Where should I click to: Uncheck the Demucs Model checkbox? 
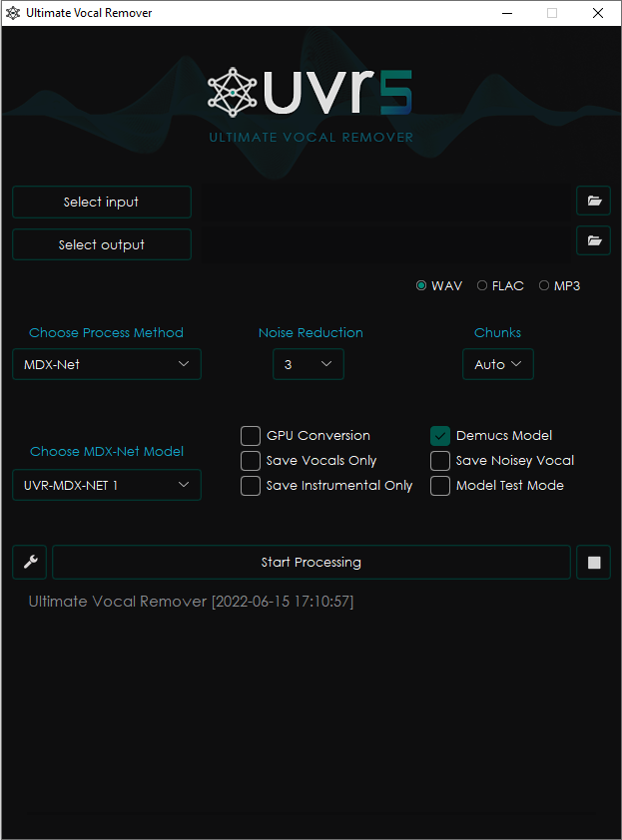[x=440, y=436]
